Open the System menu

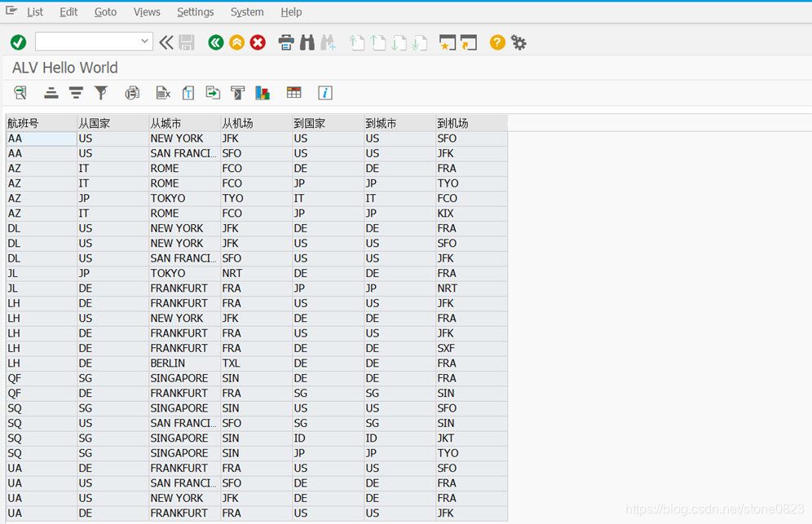(247, 12)
